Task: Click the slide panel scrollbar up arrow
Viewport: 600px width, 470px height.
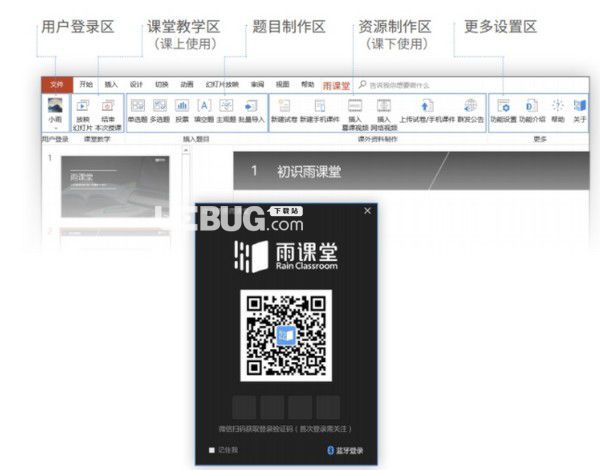Action: 186,150
